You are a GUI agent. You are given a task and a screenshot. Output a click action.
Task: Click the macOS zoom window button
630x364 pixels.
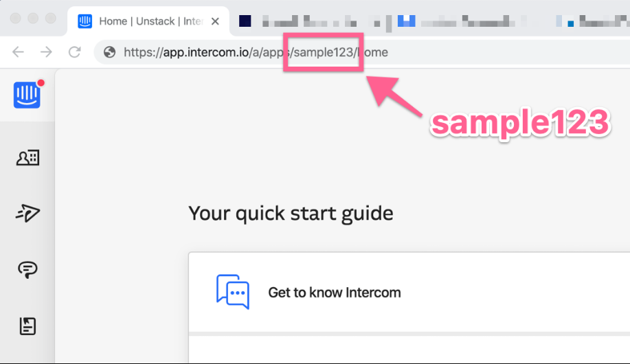[x=51, y=18]
